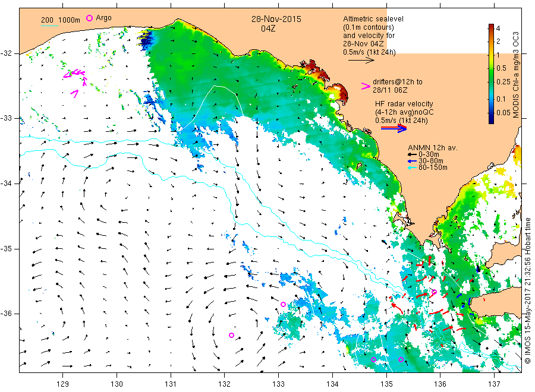Click the '0-30m' depth label
The width and height of the screenshot is (535, 392).
(429, 154)
